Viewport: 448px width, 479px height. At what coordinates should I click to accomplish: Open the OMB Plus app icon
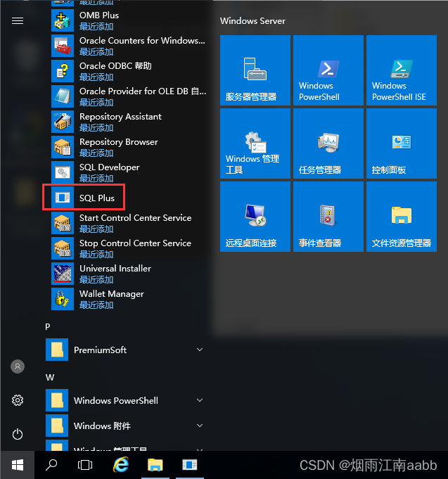coord(63,20)
